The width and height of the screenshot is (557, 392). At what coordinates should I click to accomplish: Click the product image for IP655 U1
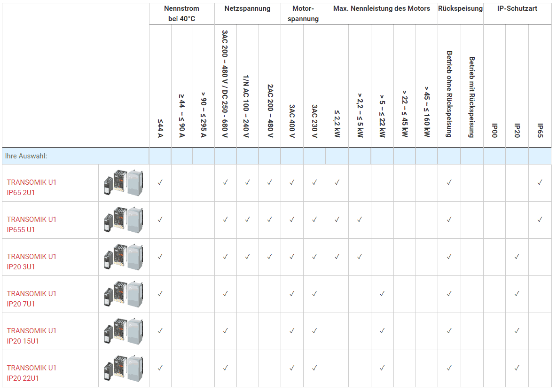pyautogui.click(x=124, y=220)
